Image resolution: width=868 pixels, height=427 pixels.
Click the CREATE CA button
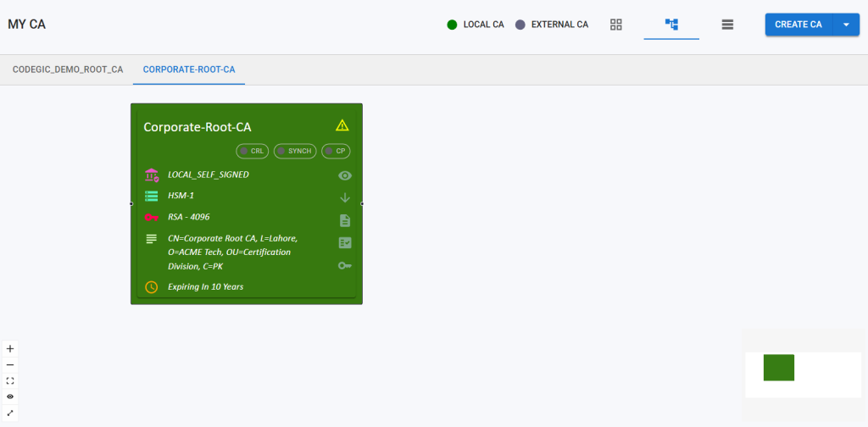point(798,25)
